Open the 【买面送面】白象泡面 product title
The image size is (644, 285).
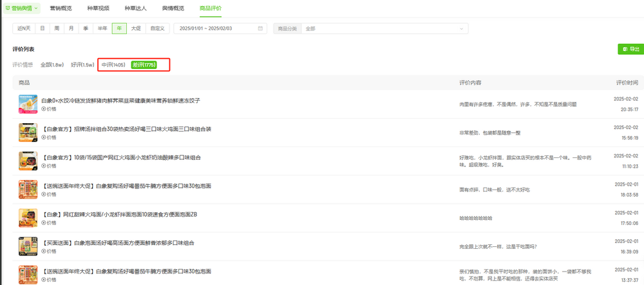pyautogui.click(x=118, y=242)
